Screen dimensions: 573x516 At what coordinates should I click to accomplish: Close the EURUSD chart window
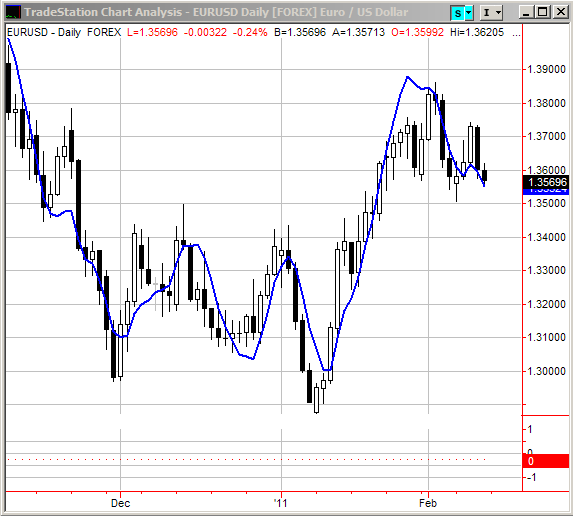coord(561,13)
